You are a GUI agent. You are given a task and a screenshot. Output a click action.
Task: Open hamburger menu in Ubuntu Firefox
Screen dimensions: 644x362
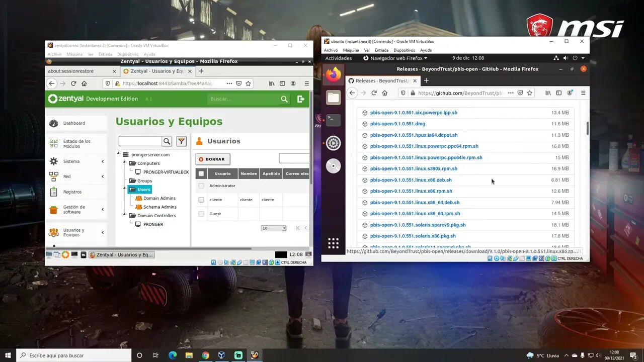tap(583, 93)
